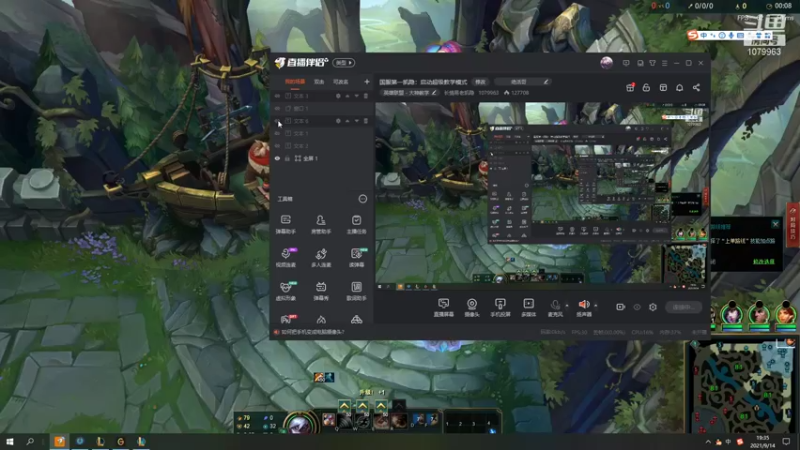800x450 pixels.
Task: Edit the field with pencil icon beside 修改
Action: pyautogui.click(x=521, y=82)
